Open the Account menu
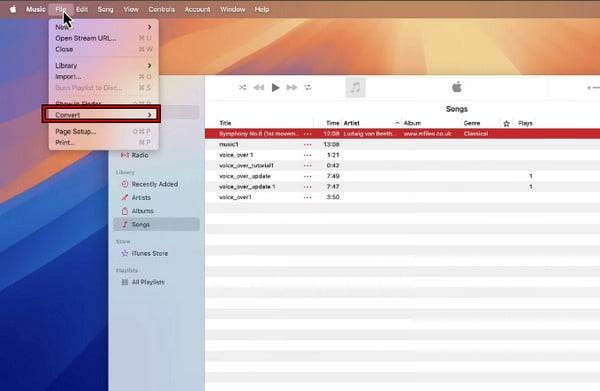Image resolution: width=600 pixels, height=391 pixels. coord(197,9)
